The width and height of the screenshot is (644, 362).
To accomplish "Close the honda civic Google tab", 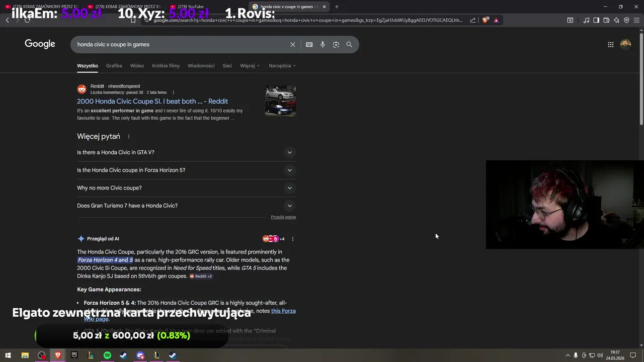I will [324, 7].
